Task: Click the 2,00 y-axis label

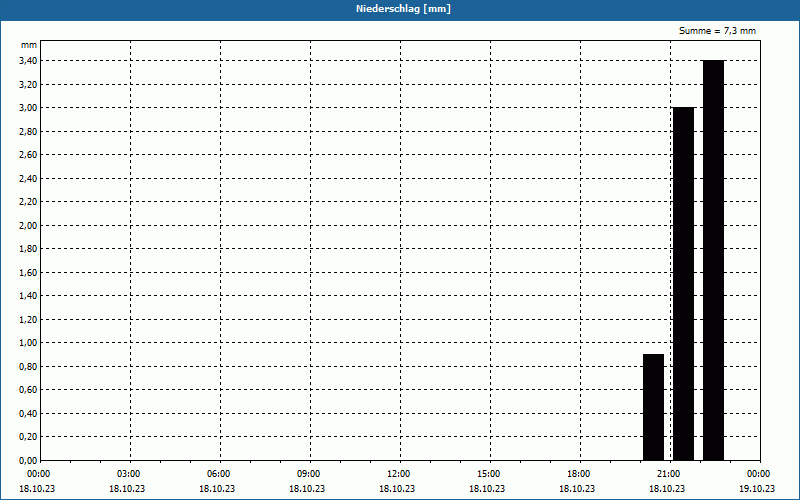Action: pos(28,226)
